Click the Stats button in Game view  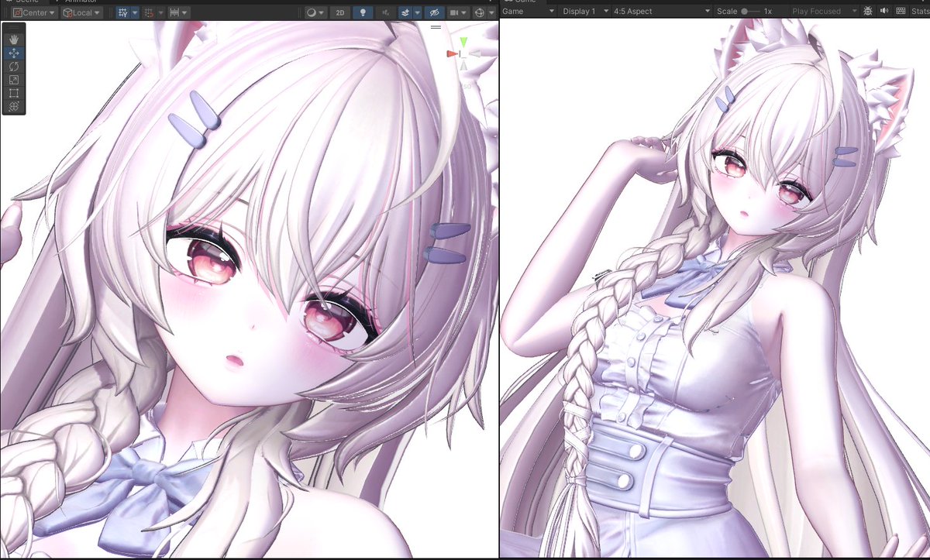pyautogui.click(x=920, y=12)
